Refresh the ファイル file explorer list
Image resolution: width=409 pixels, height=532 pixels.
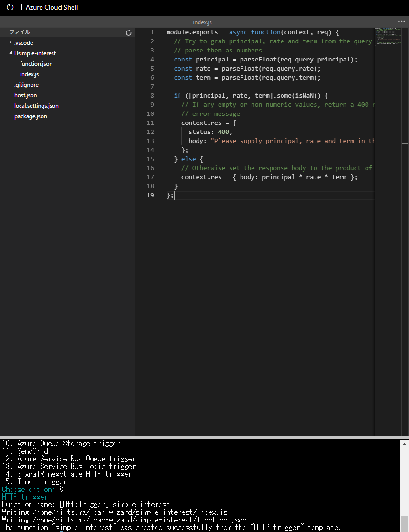click(x=128, y=32)
